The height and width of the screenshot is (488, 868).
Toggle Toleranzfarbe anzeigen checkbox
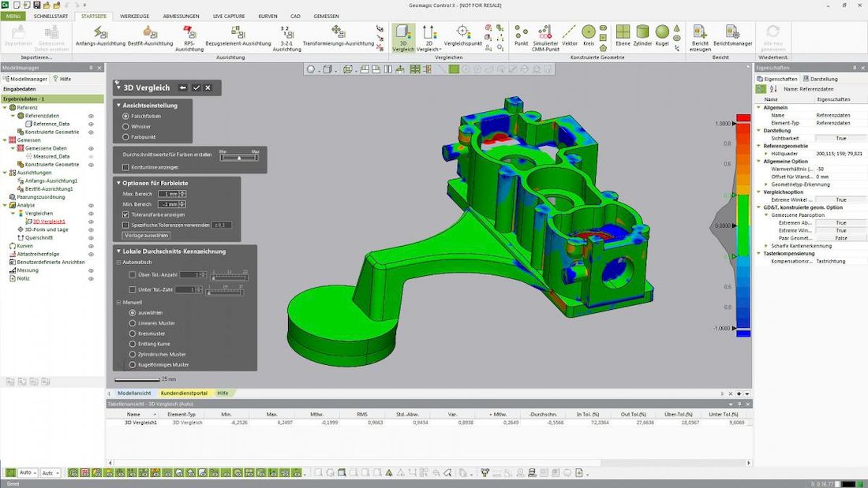coord(125,214)
